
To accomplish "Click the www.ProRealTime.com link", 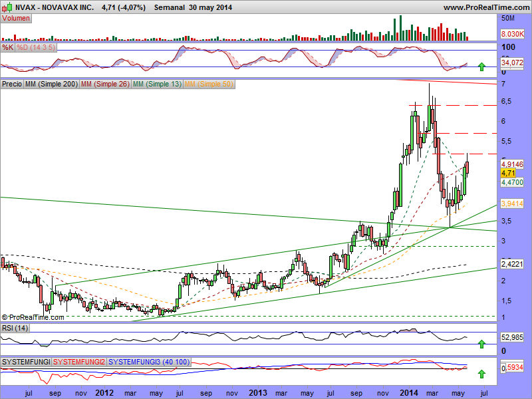I will (x=486, y=7).
